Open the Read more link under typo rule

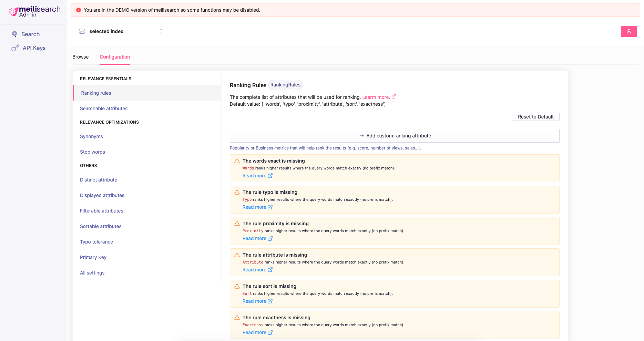(255, 207)
